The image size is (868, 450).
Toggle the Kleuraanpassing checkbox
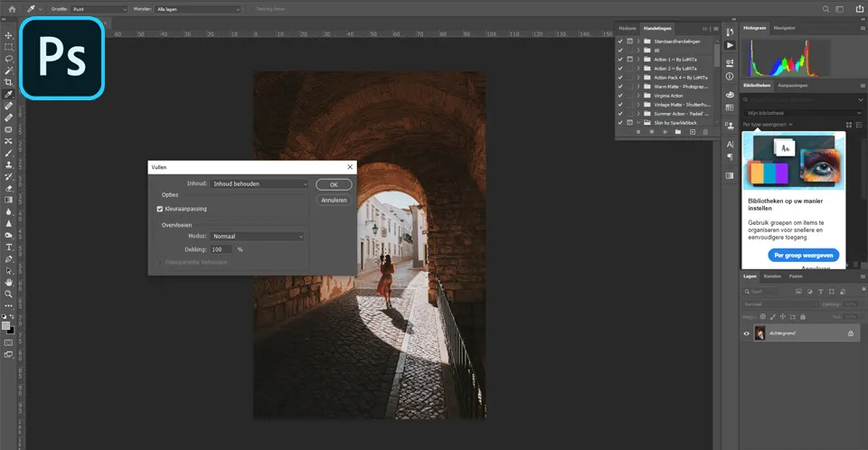point(160,209)
